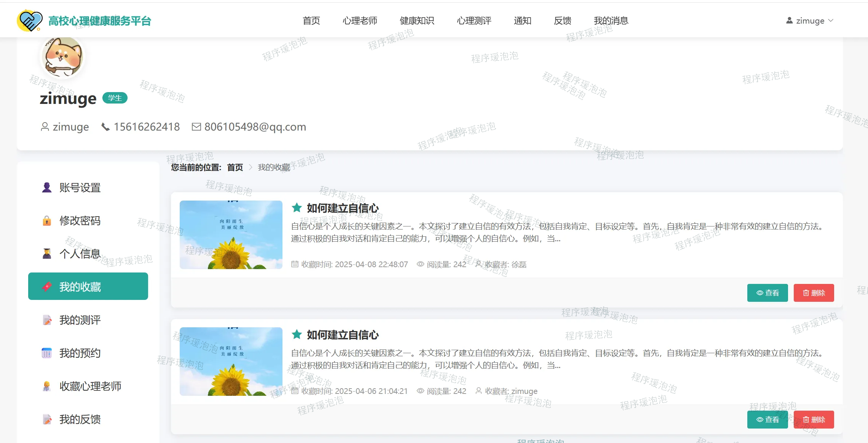868x443 pixels.
Task: Go to 健康知识 navigation item
Action: (416, 21)
